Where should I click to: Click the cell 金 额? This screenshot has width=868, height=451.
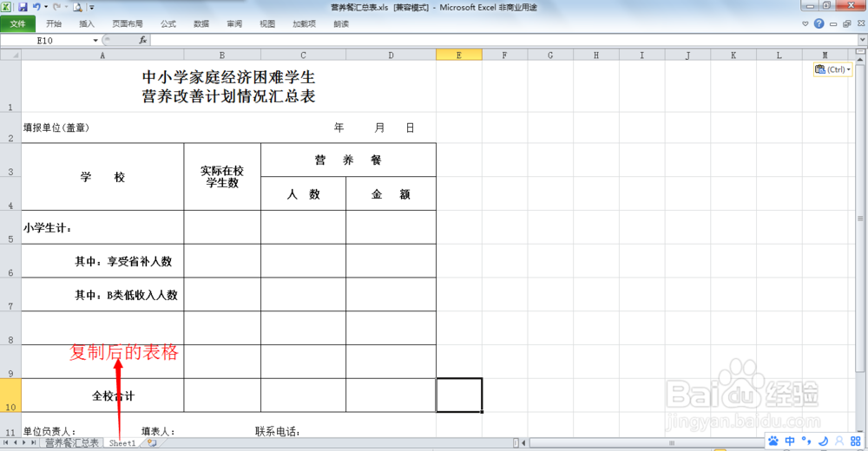pyautogui.click(x=391, y=194)
